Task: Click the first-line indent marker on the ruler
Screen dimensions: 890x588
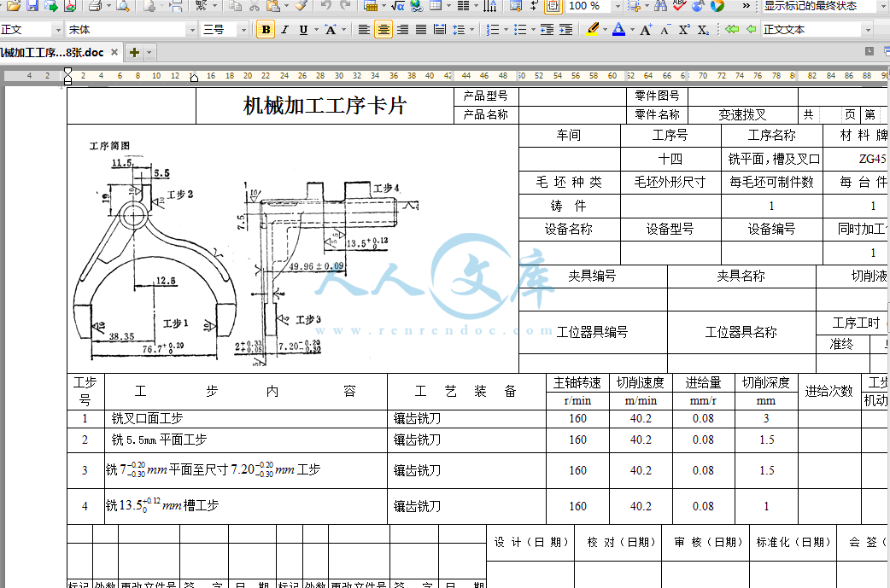Action: 68,72
